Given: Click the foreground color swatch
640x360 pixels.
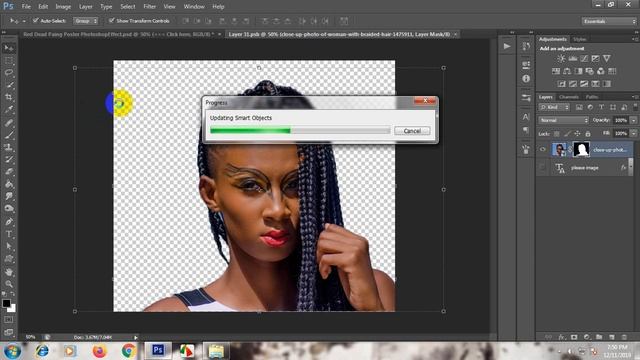Looking at the screenshot, I should click(6, 303).
